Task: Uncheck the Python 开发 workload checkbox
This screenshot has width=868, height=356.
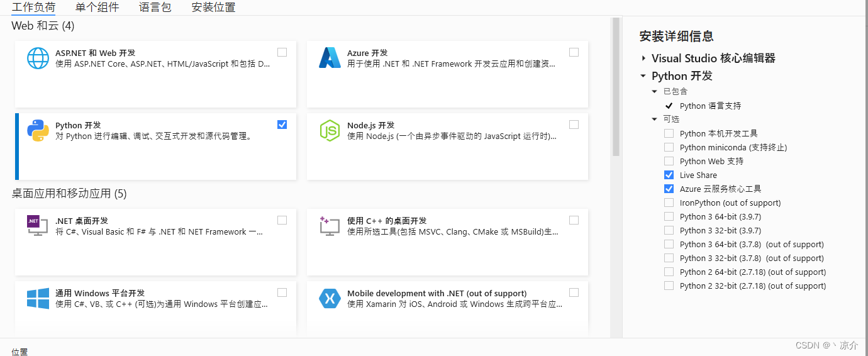Action: pyautogui.click(x=282, y=125)
